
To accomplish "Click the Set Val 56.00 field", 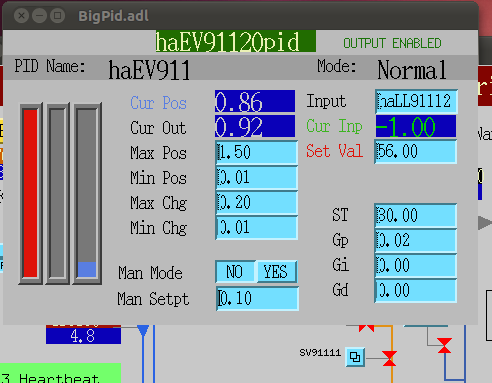I will pyautogui.click(x=416, y=152).
